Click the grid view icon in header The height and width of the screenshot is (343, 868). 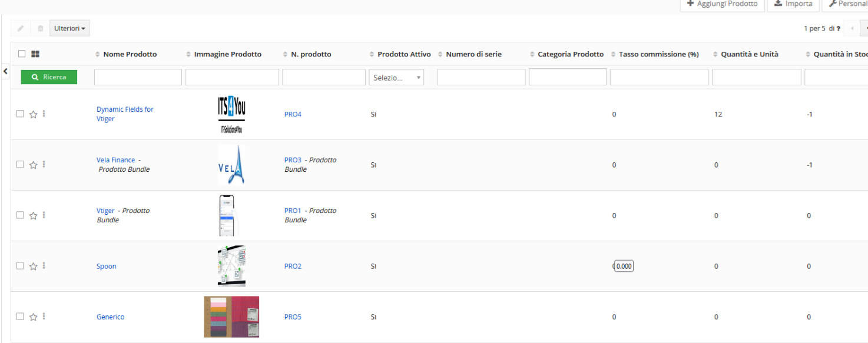35,54
